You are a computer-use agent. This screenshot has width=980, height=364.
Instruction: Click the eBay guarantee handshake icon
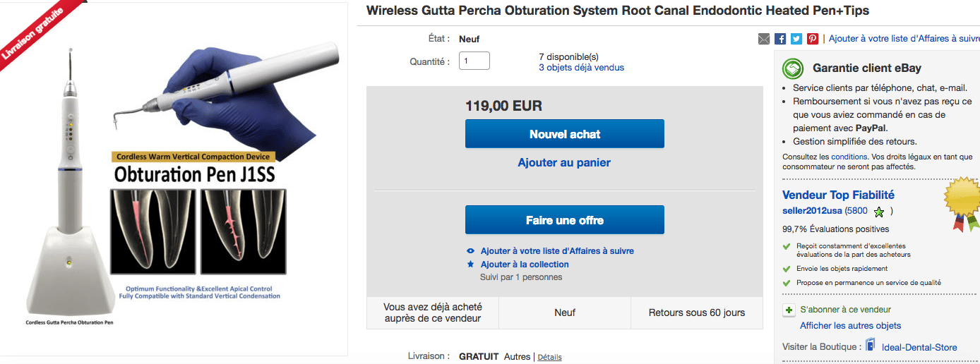(793, 68)
